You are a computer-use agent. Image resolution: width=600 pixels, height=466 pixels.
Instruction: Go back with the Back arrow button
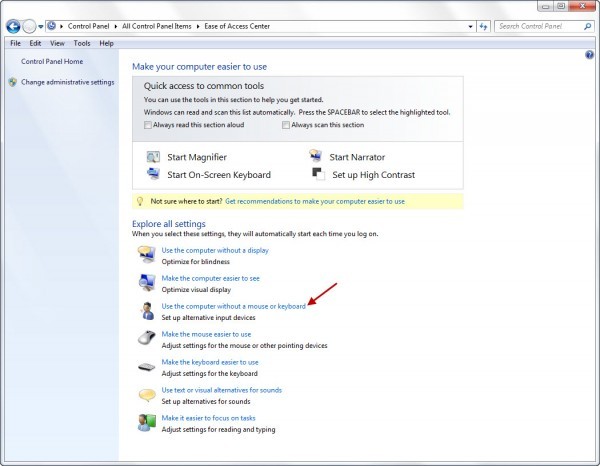pos(13,25)
